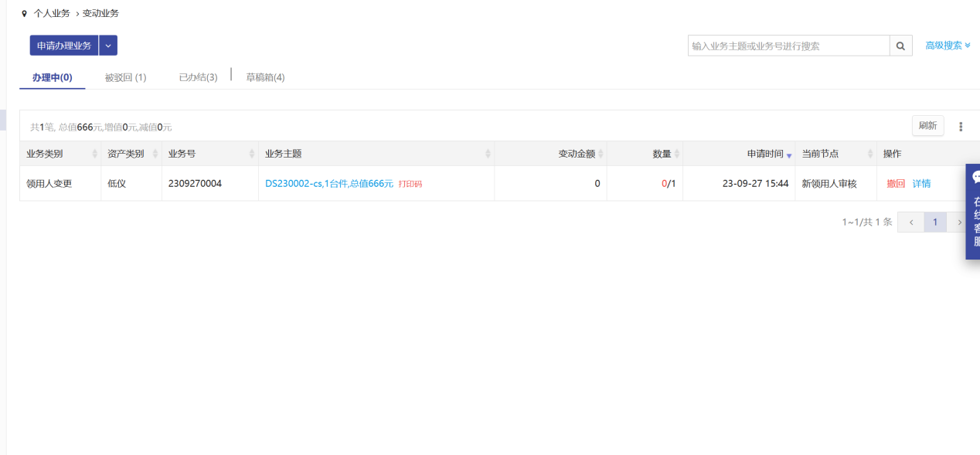Click the 刷新 refresh button

[x=927, y=126]
